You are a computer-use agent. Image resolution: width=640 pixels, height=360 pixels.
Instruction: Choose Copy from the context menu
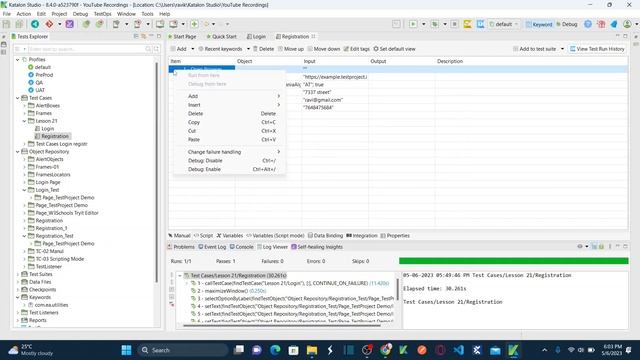[x=229, y=122]
